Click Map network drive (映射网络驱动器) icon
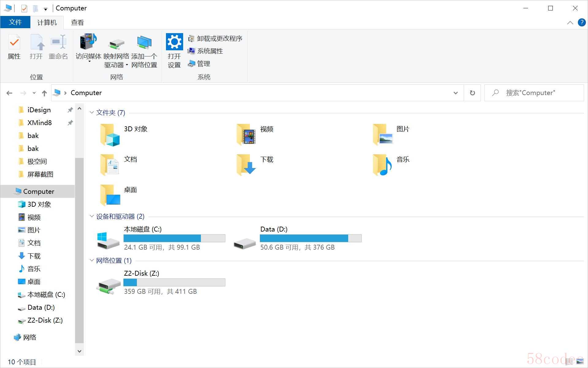Image resolution: width=588 pixels, height=368 pixels. (x=116, y=44)
